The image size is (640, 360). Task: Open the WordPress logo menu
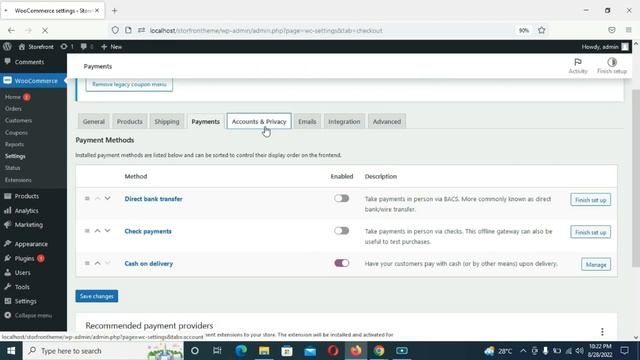pyautogui.click(x=7, y=47)
